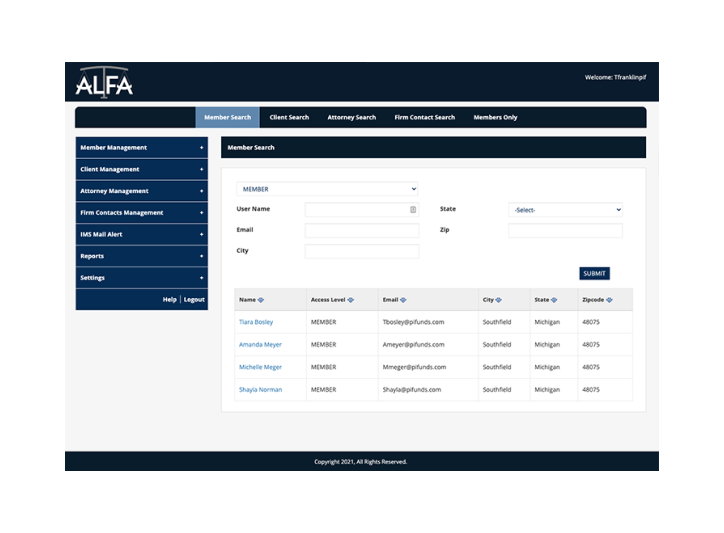Image resolution: width=724 pixels, height=533 pixels.
Task: Open Tiara Bosley member profile
Action: 256,322
